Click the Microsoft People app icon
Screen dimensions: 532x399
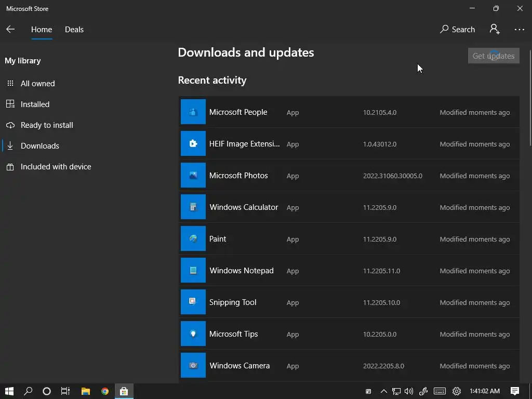[x=193, y=112]
